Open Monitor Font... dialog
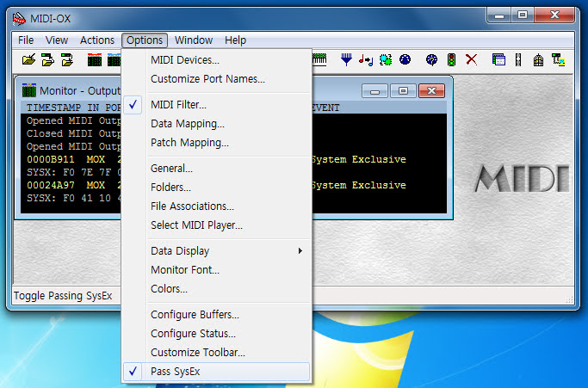 tap(216, 270)
